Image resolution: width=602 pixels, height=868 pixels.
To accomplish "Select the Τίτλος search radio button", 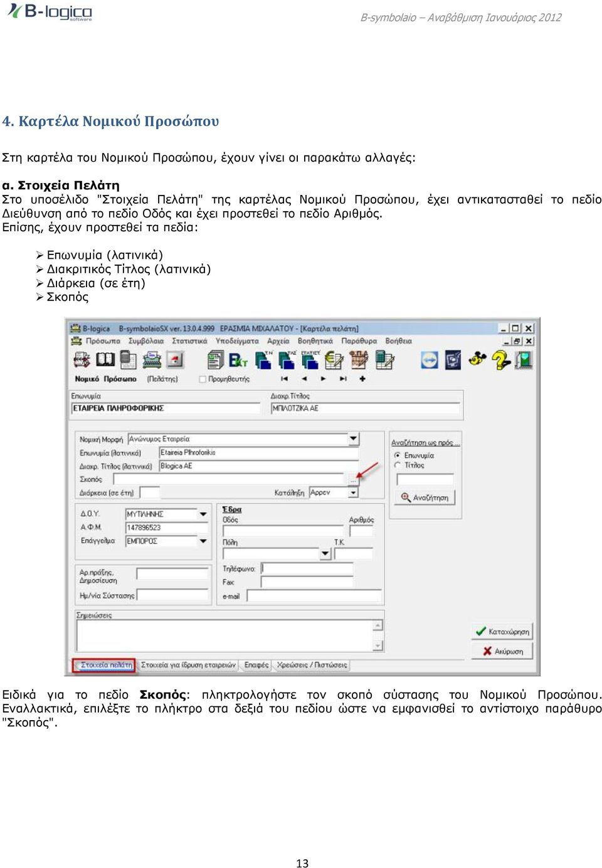I will (x=398, y=465).
